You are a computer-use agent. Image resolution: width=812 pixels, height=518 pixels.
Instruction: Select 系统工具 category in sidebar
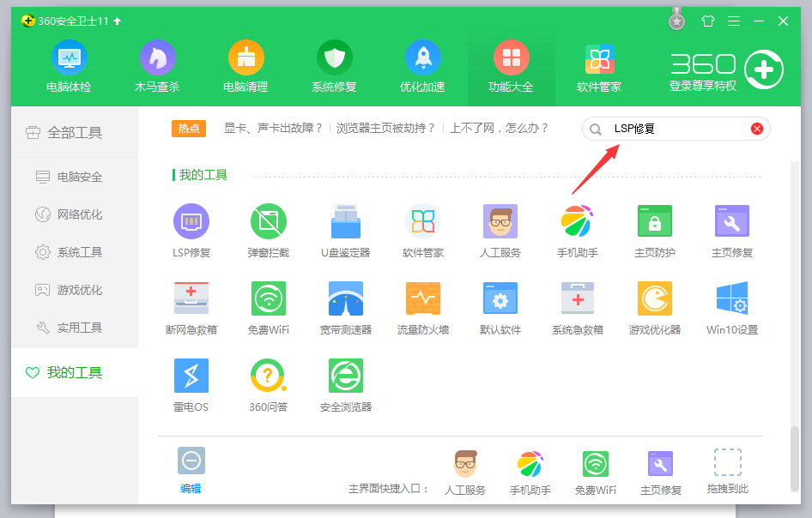click(75, 252)
